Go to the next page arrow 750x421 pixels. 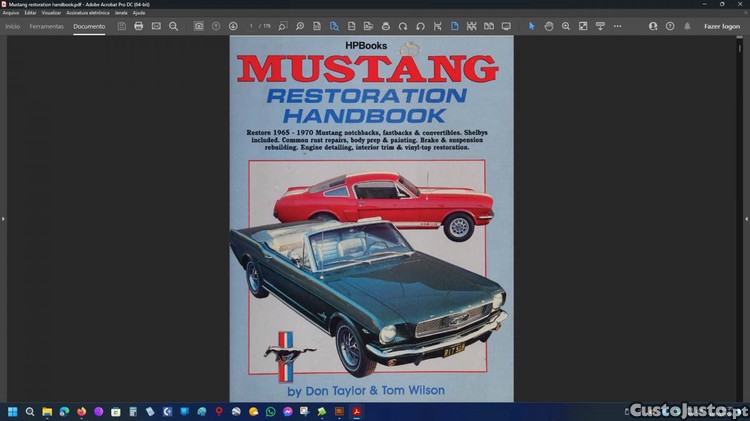click(233, 26)
